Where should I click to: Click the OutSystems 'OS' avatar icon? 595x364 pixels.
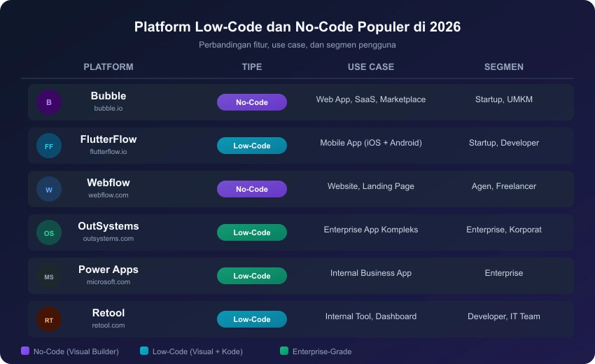(x=49, y=232)
